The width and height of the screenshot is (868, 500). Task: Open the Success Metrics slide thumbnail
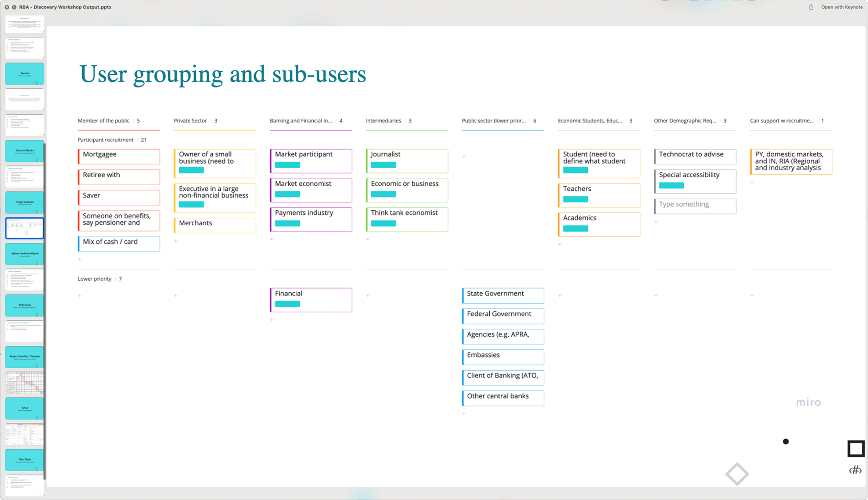pos(25,151)
